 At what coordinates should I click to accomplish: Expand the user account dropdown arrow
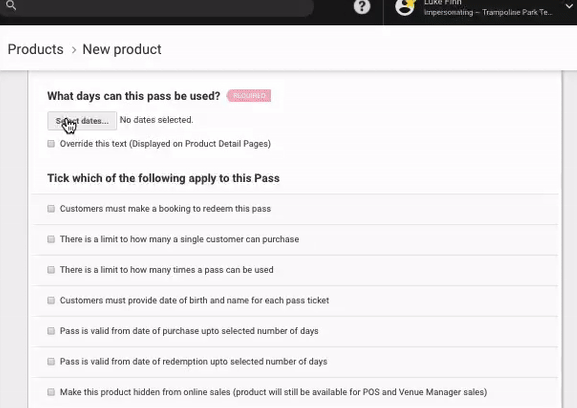tap(569, 6)
